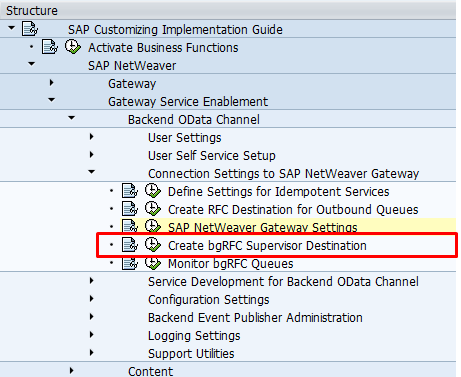Screen dimensions: 461x377
Task: Expand the User Settings node
Action: click(x=91, y=136)
